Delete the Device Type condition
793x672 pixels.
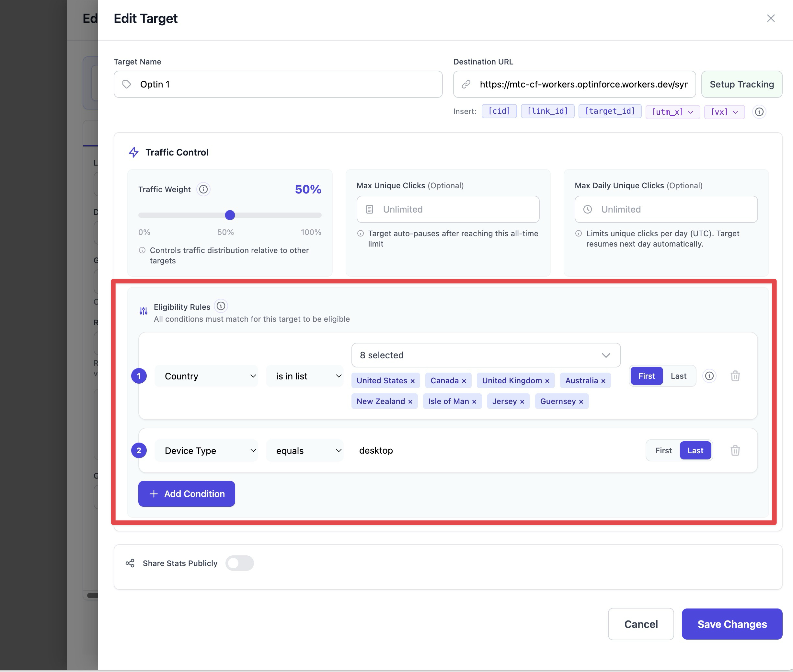pyautogui.click(x=735, y=450)
